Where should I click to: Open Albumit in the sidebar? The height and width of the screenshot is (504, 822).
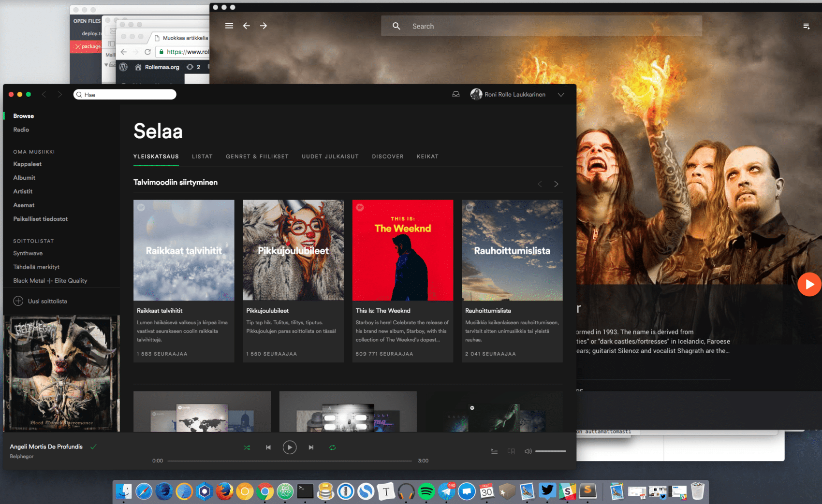[x=24, y=178]
